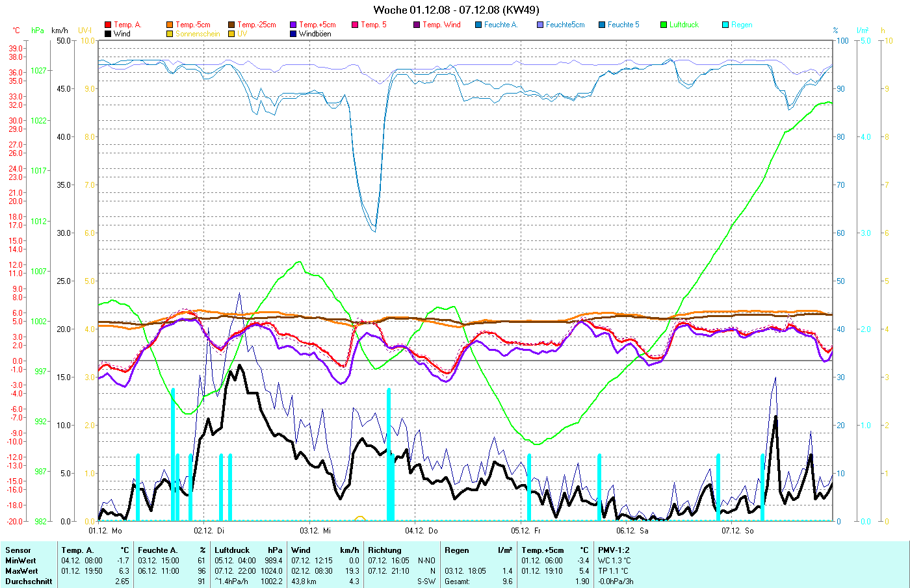The image size is (910, 588).
Task: Click the orange Temp.-5cm legend swatch
Action: click(170, 25)
